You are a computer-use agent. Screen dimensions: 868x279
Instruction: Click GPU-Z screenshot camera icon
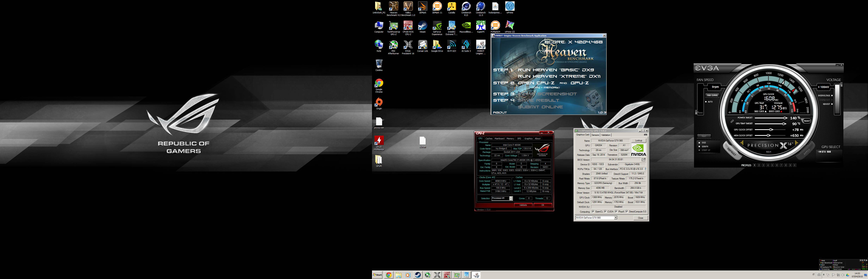pos(646,135)
